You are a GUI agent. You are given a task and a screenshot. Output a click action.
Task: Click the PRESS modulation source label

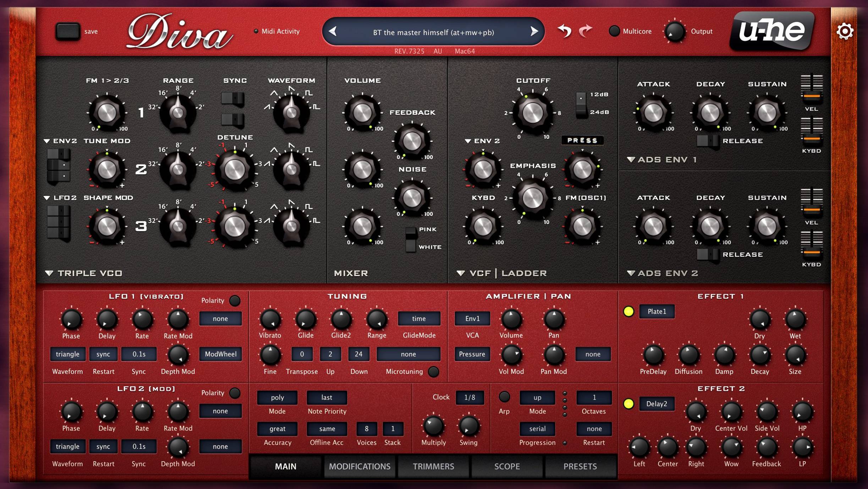(x=582, y=140)
